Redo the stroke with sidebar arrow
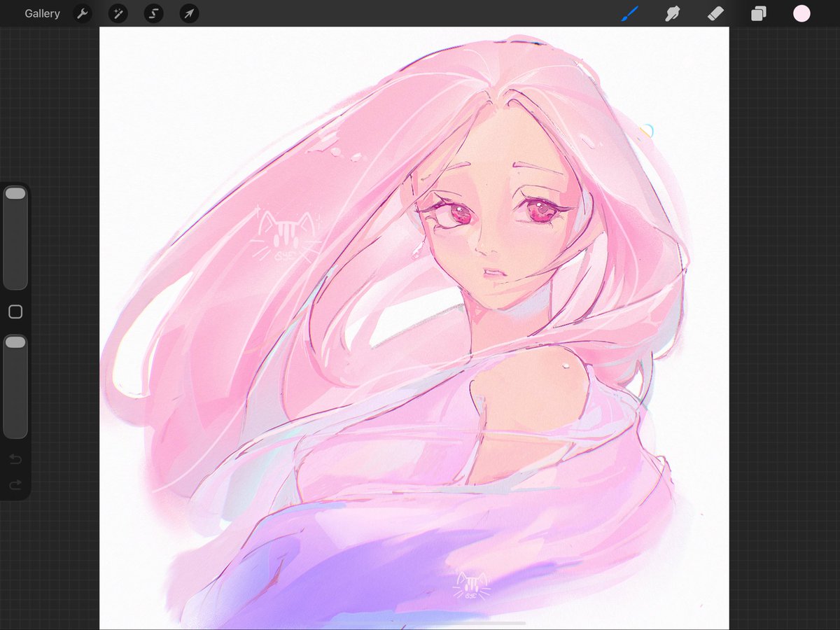 [15, 484]
